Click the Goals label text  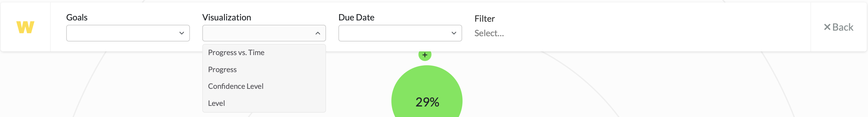coord(77,17)
